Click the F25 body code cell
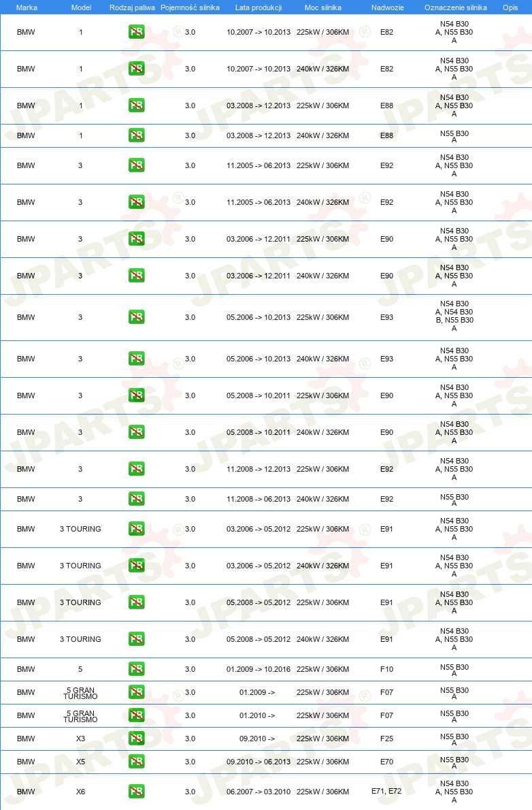Viewport: 532px width, 810px height. coord(386,739)
